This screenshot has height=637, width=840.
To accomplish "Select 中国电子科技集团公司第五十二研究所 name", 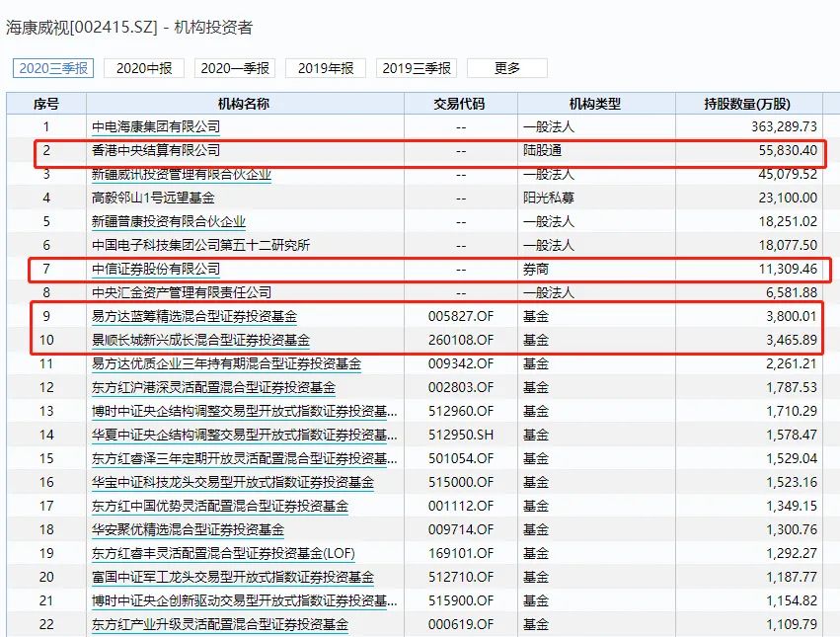I will pyautogui.click(x=201, y=245).
